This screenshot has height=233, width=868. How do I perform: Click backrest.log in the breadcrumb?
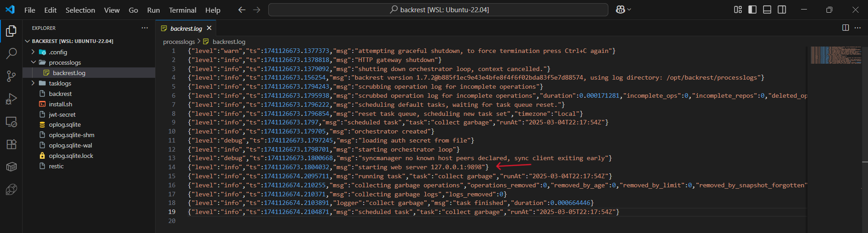[x=229, y=42]
